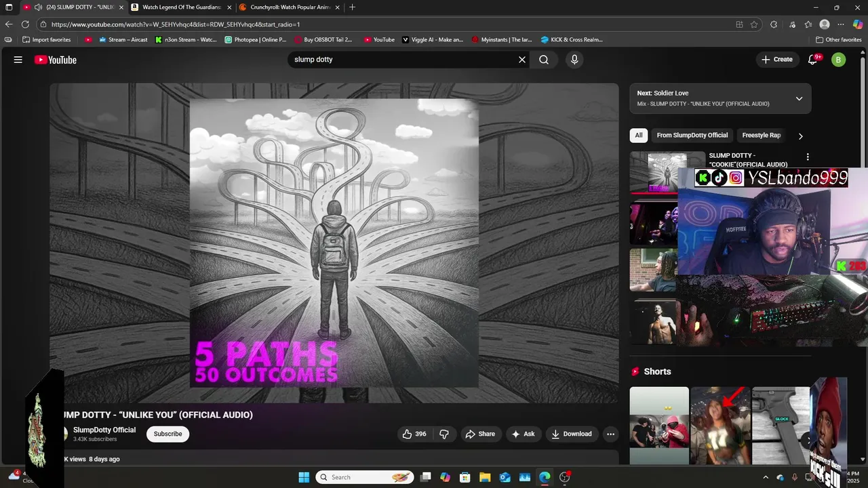The width and height of the screenshot is (868, 488).
Task: Dislike the video with thumbs down
Action: 444,434
